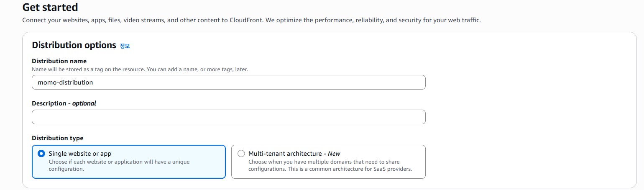Choose the Multi-tenant architecture radio button
644x190 pixels.
pyautogui.click(x=241, y=154)
